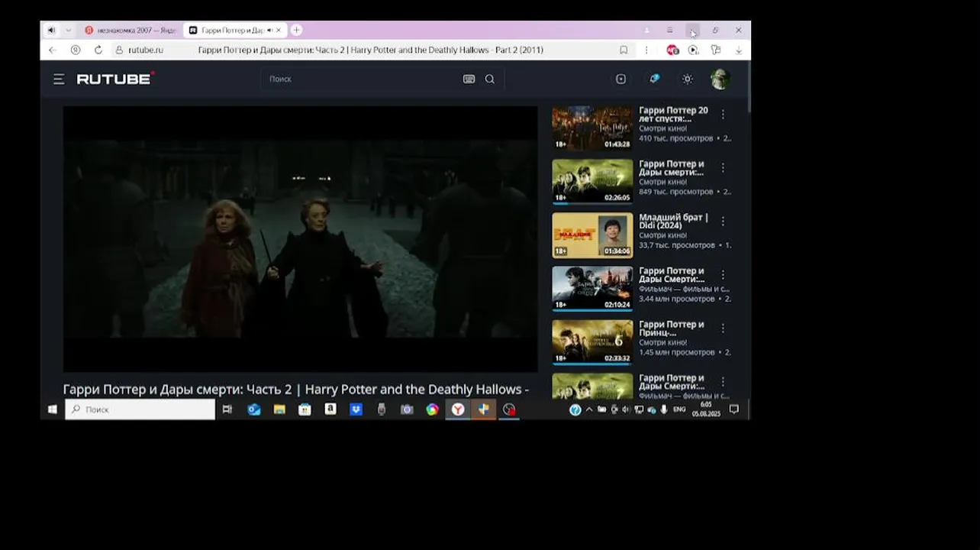980x550 pixels.
Task: Click '410 тыс. просмотров' text
Action: pos(675,138)
